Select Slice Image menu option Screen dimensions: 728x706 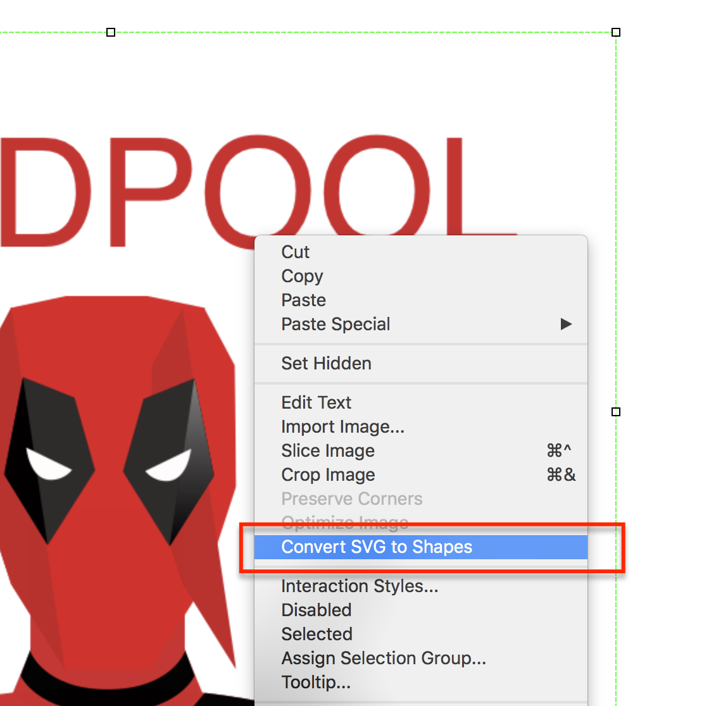tap(420, 451)
